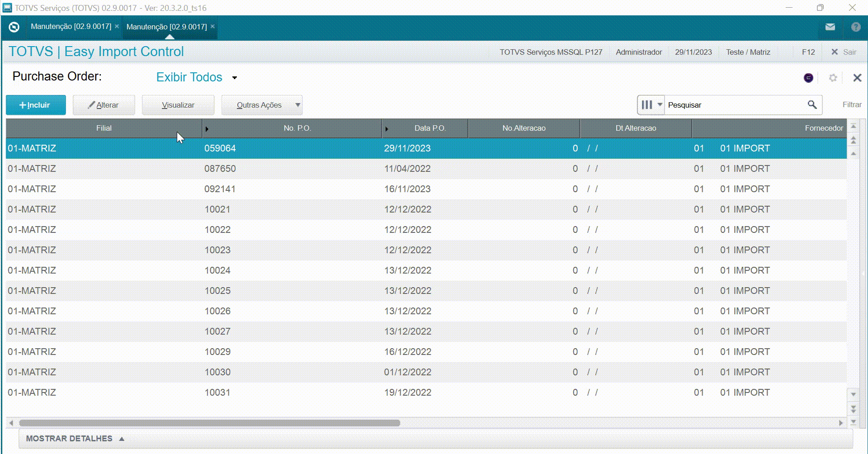Image resolution: width=868 pixels, height=454 pixels.
Task: Click the horizontal scrollbar thumb
Action: [209, 423]
